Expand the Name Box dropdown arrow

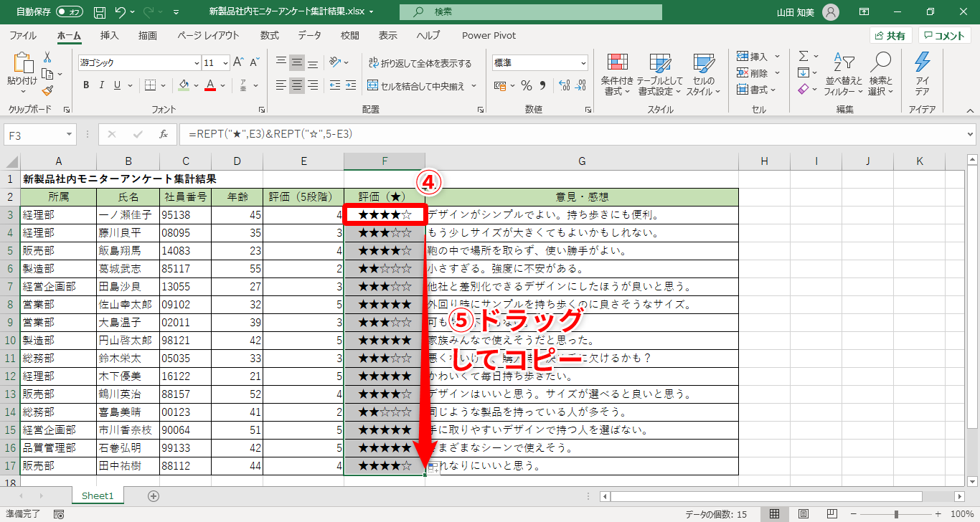[70, 134]
